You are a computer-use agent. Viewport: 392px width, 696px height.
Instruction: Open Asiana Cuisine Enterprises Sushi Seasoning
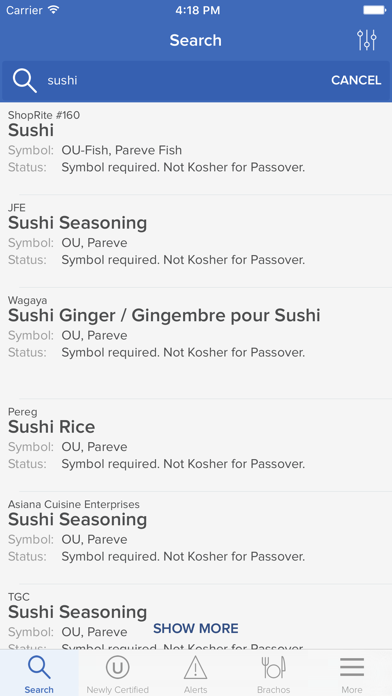196,538
